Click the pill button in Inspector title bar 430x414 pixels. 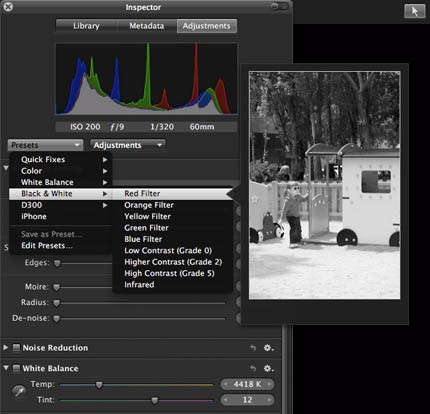279,6
